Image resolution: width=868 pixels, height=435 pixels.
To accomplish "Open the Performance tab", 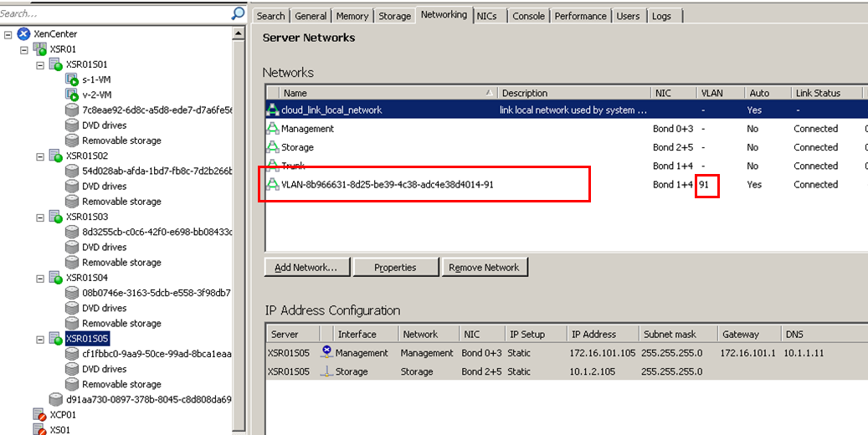I will [580, 16].
